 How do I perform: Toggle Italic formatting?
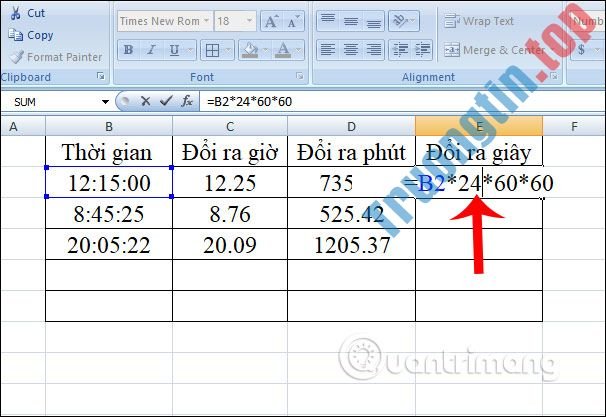point(151,50)
